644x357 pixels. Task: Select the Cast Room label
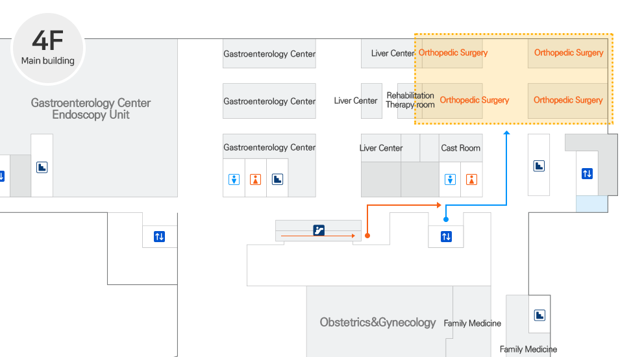(460, 148)
